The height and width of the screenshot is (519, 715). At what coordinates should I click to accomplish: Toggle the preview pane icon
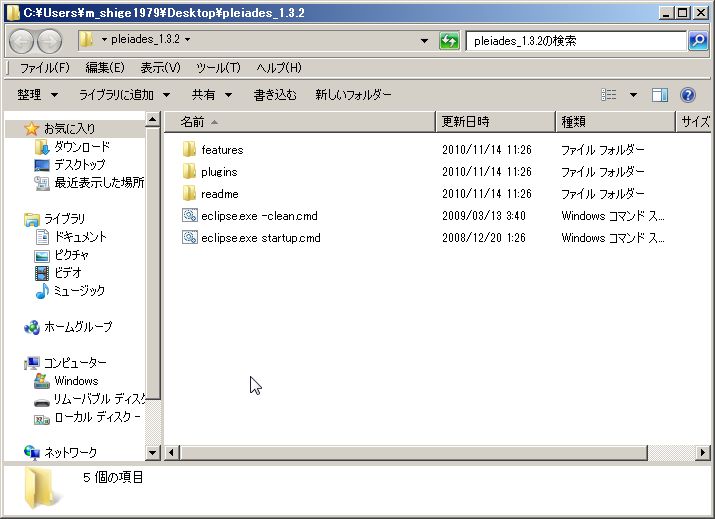(x=660, y=95)
